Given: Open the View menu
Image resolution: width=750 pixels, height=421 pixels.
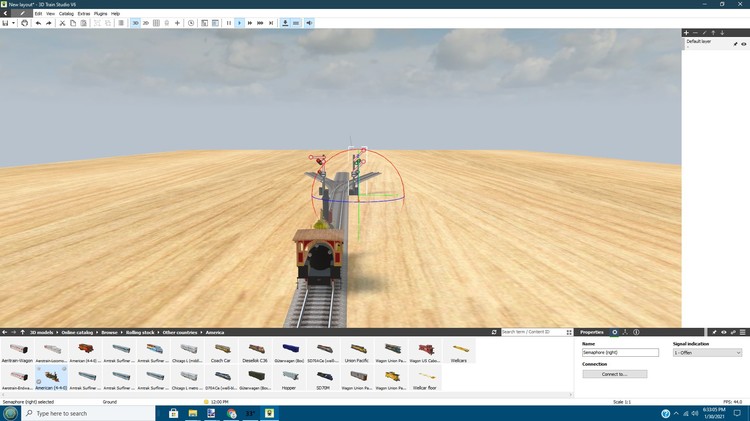Looking at the screenshot, I should click(x=50, y=14).
